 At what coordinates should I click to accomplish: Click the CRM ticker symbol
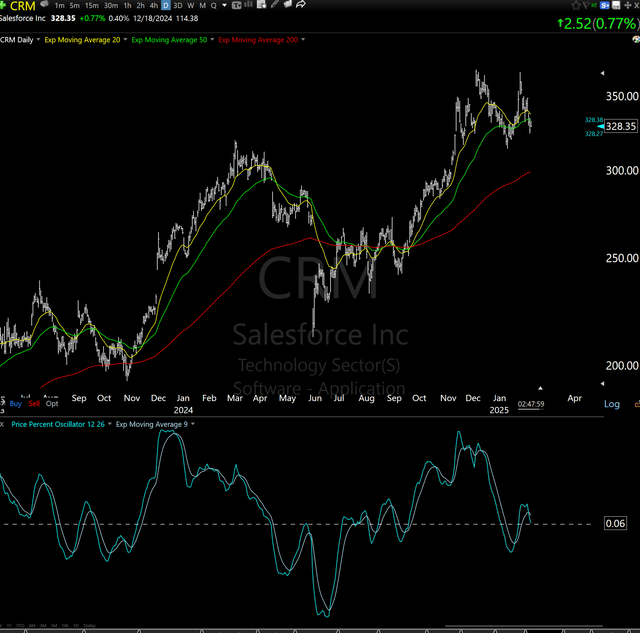tap(22, 6)
